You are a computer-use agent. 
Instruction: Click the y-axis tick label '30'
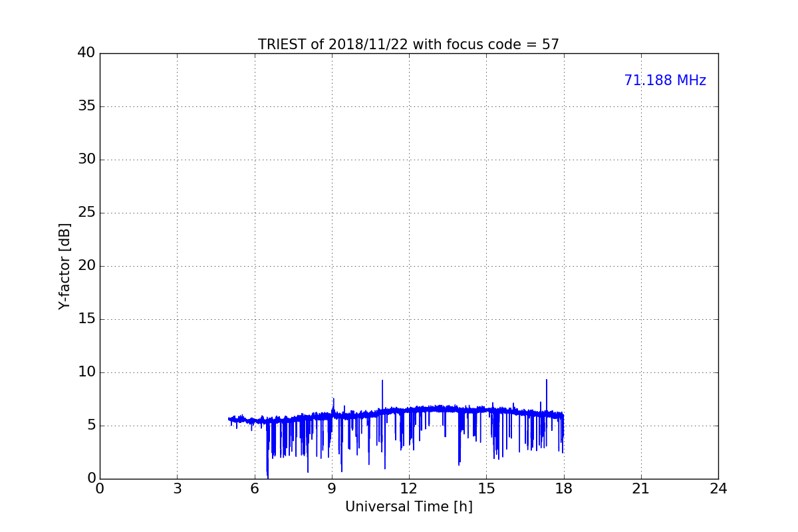point(86,159)
